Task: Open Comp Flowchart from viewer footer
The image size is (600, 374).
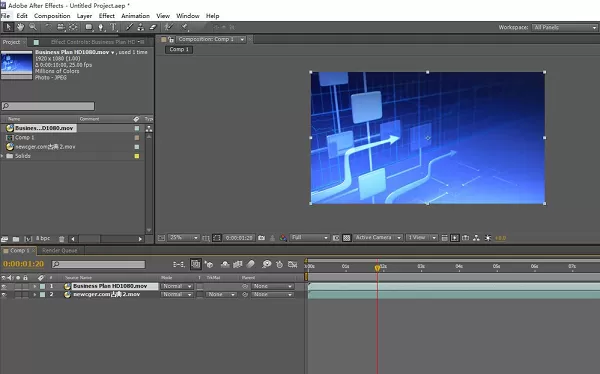Action: [x=476, y=238]
